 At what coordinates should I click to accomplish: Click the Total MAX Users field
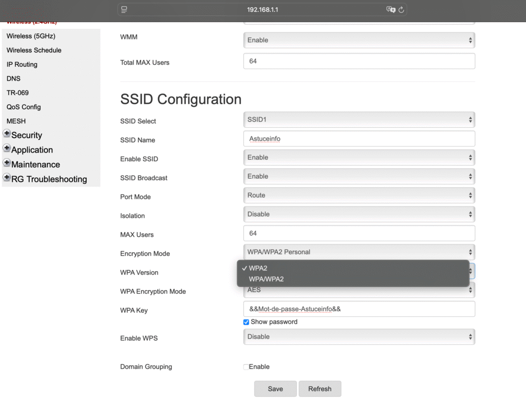click(x=359, y=61)
